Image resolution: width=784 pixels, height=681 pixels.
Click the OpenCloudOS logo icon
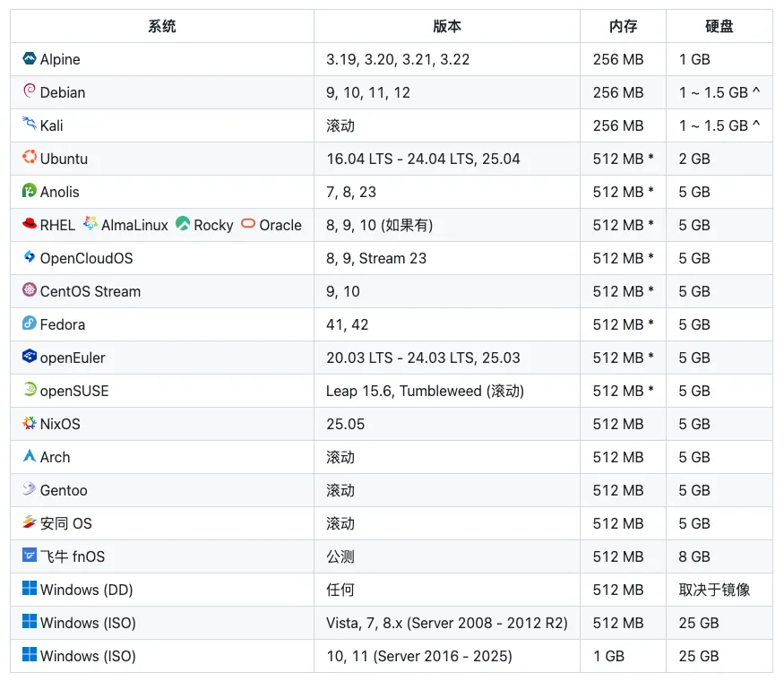[x=30, y=256]
